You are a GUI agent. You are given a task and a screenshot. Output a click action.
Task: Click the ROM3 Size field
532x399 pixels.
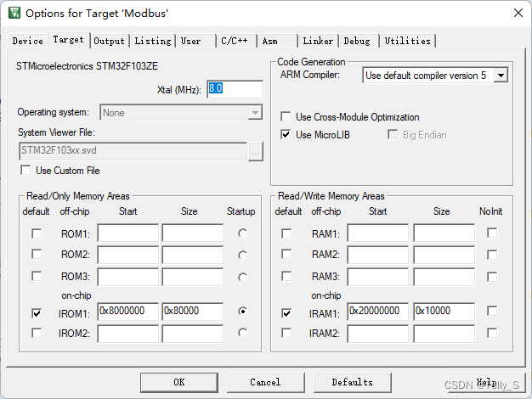point(193,277)
